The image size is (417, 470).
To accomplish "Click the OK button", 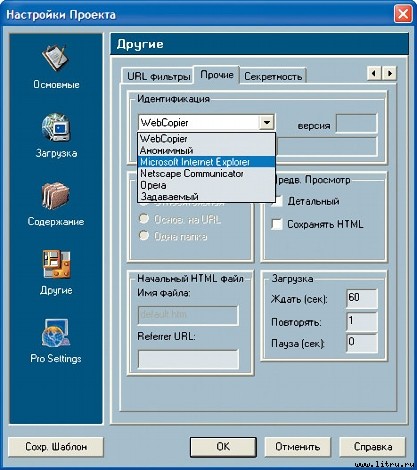I will click(223, 446).
